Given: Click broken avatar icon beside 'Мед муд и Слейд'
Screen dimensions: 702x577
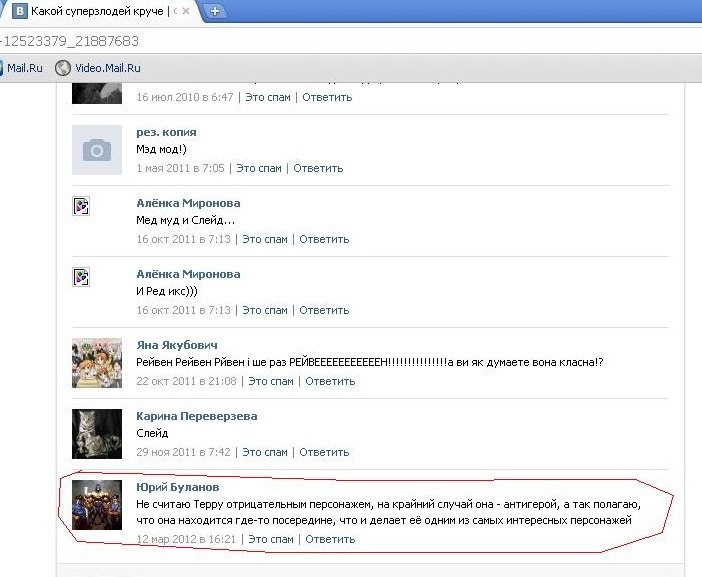Looking at the screenshot, I should point(82,206).
